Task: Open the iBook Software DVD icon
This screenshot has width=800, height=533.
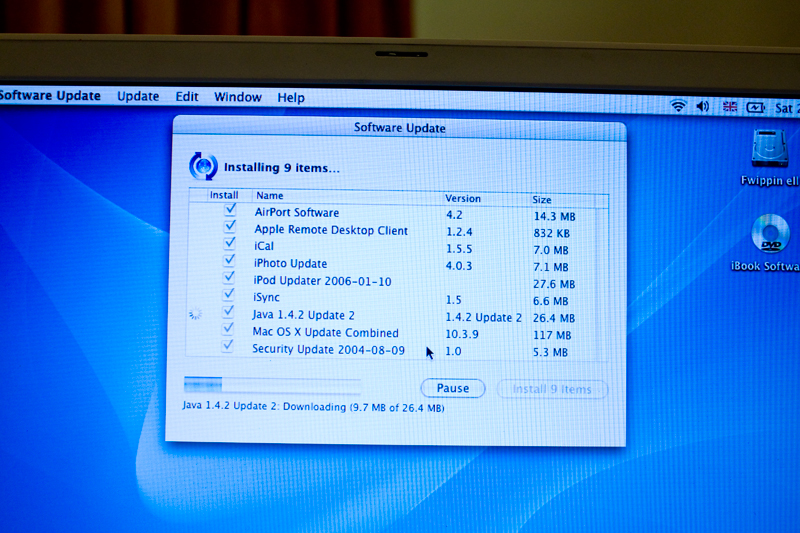Action: (770, 233)
